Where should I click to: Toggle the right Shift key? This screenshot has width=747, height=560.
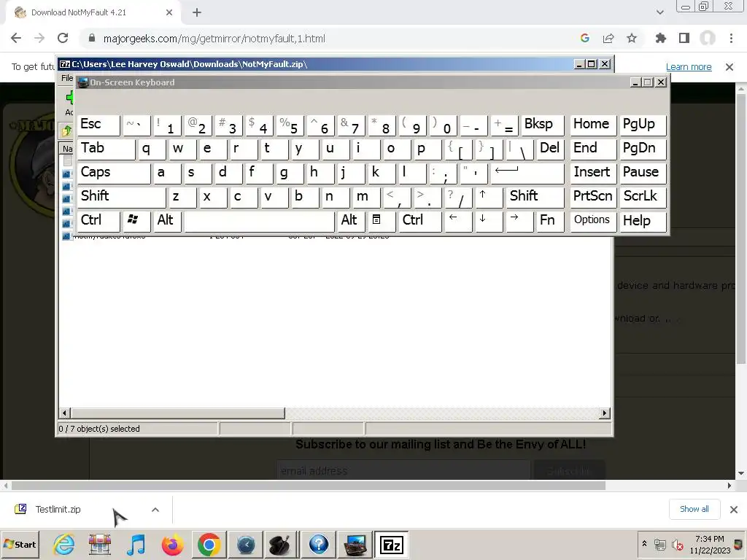535,197
